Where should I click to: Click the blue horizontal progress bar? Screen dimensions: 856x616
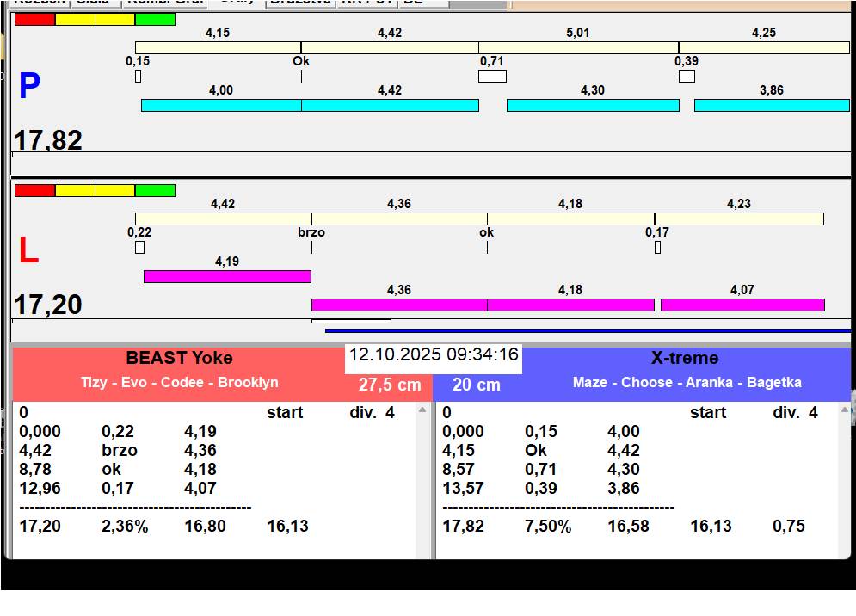click(x=588, y=330)
